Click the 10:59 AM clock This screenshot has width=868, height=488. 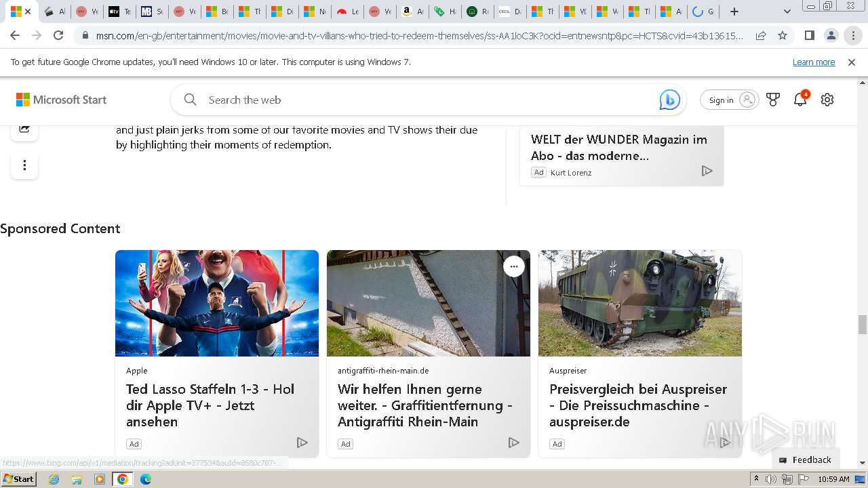click(x=833, y=479)
